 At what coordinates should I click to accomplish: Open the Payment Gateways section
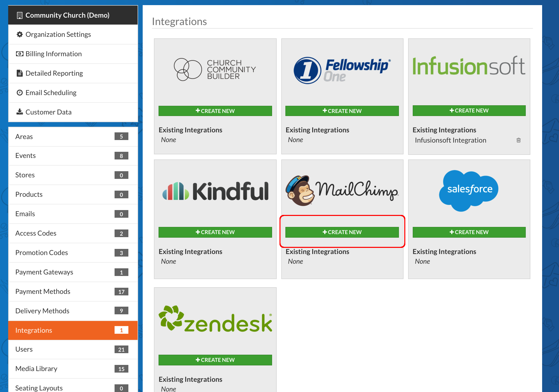click(x=44, y=272)
